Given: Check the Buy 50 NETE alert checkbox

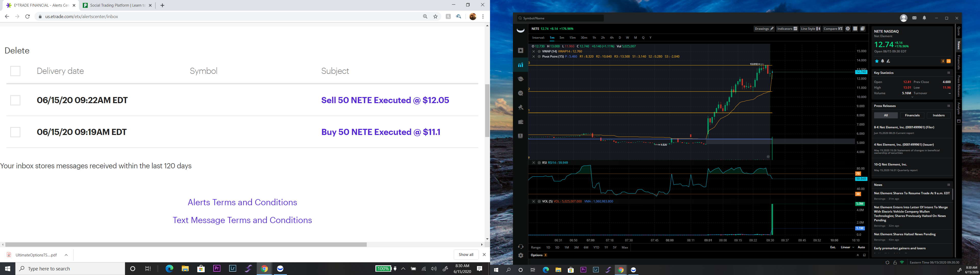Looking at the screenshot, I should pyautogui.click(x=15, y=132).
